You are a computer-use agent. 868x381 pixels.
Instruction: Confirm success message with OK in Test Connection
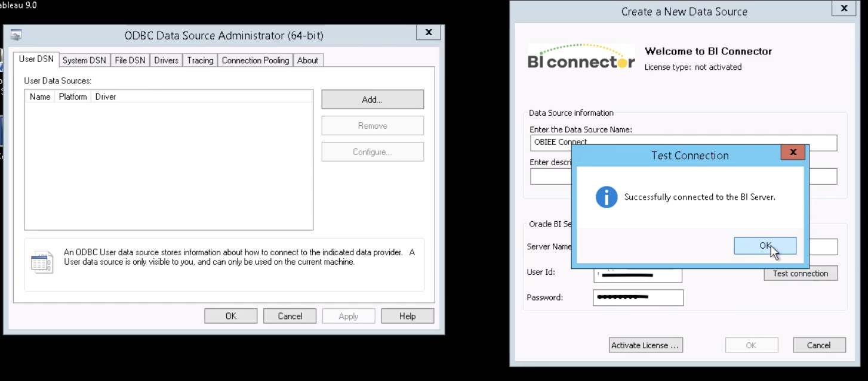point(765,246)
